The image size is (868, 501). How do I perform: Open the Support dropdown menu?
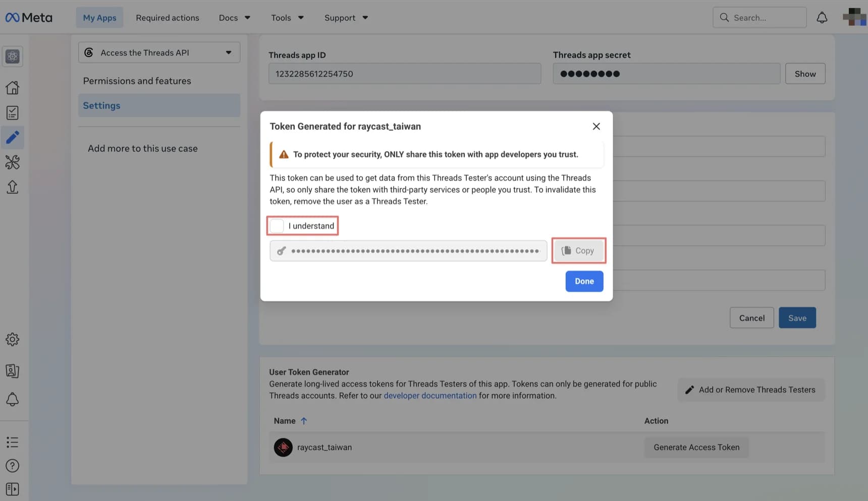point(346,18)
